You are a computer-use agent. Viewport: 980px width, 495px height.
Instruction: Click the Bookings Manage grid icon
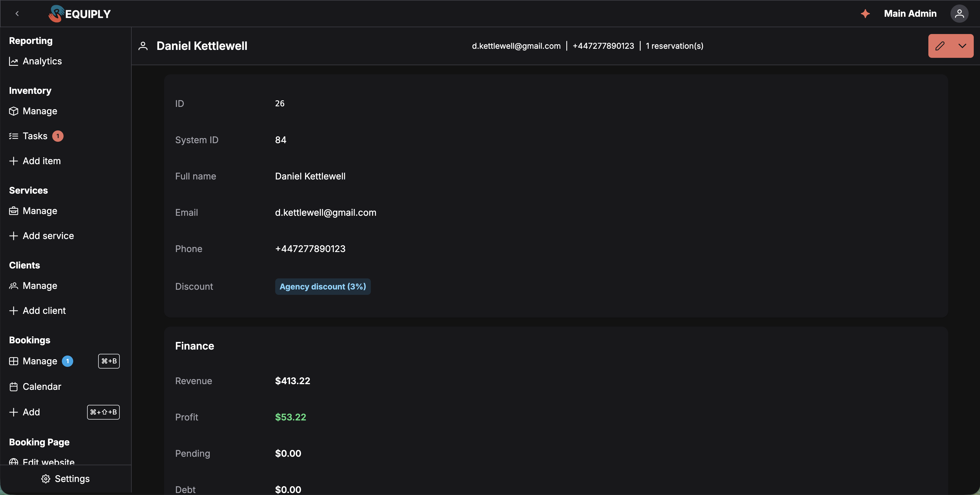[14, 361]
